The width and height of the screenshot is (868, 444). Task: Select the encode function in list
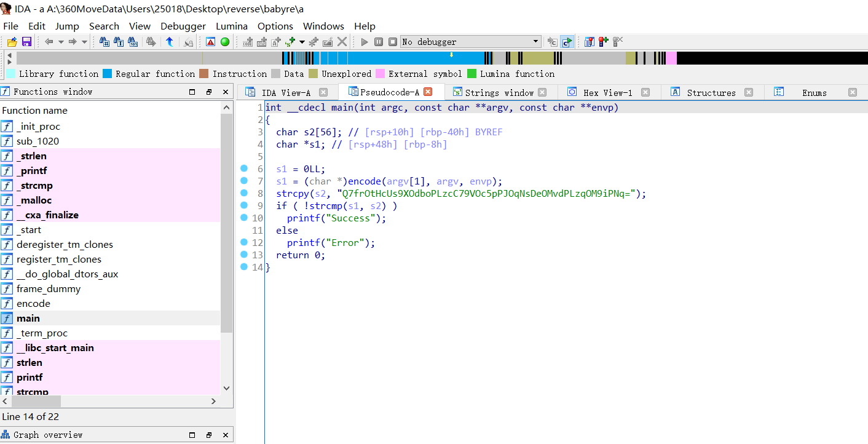[x=110, y=303]
